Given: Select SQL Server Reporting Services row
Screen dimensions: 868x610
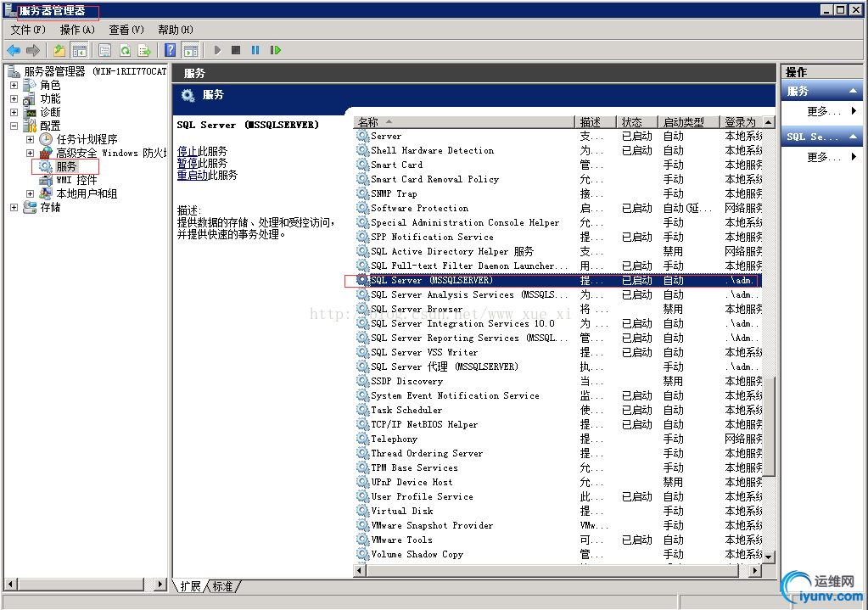Looking at the screenshot, I should point(557,339).
